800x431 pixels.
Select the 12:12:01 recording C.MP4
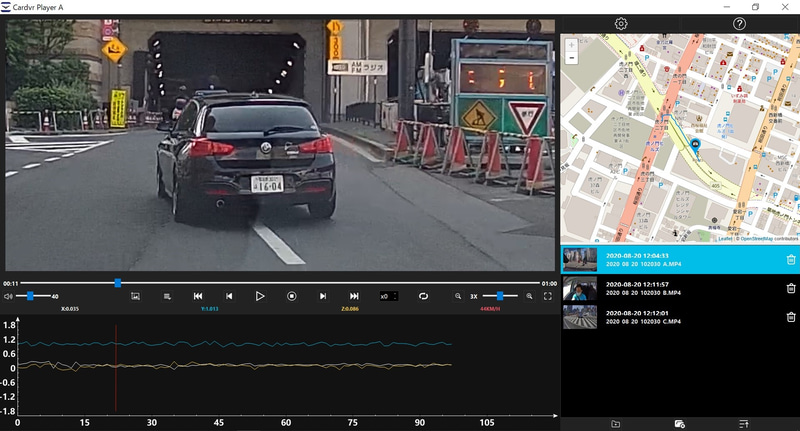coord(680,317)
